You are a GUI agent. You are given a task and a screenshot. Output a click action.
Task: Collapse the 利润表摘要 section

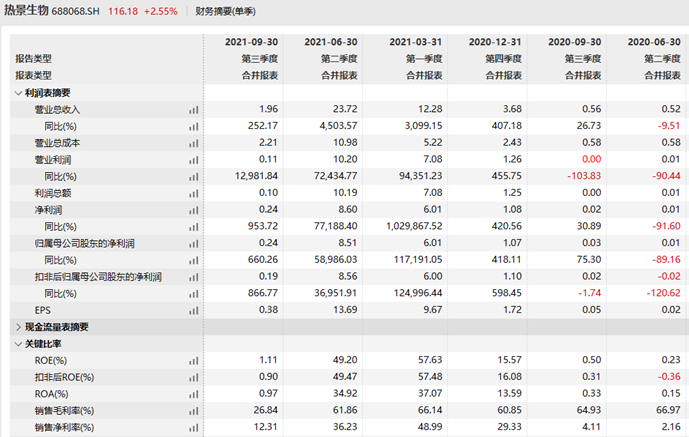18,93
